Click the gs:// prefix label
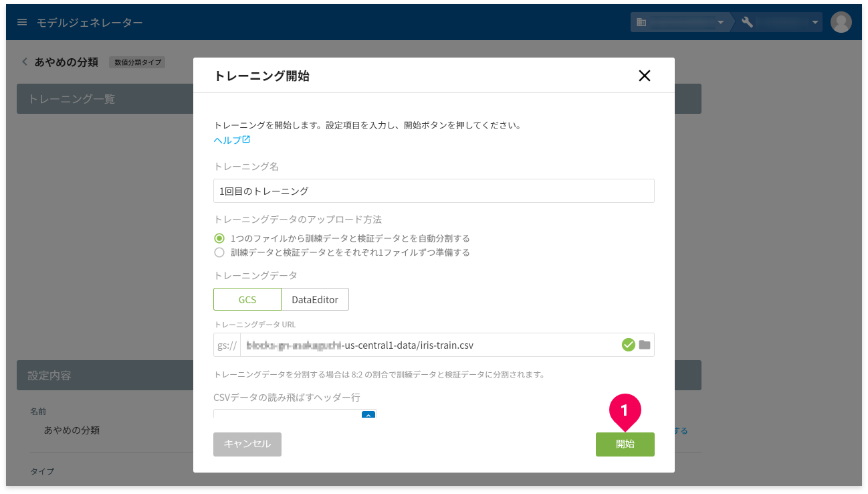 227,345
